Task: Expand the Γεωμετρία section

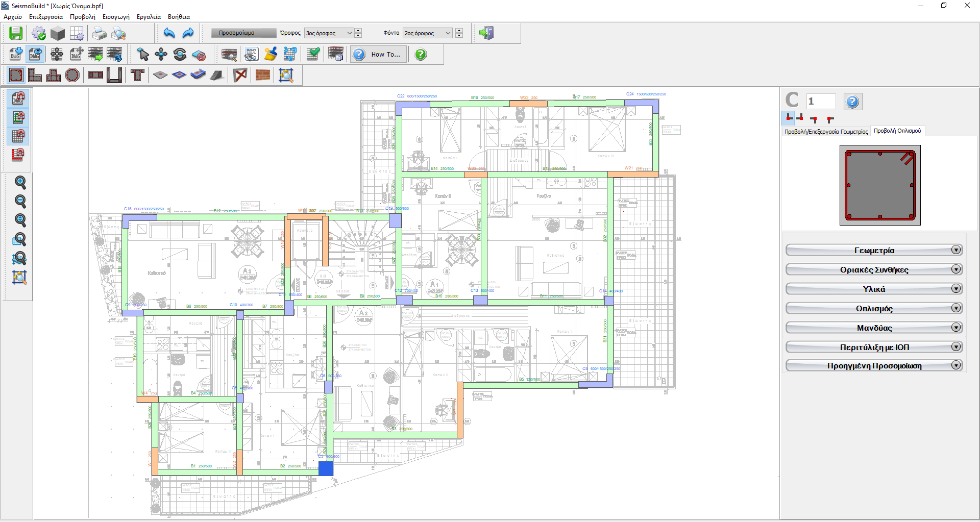Action: tap(874, 250)
